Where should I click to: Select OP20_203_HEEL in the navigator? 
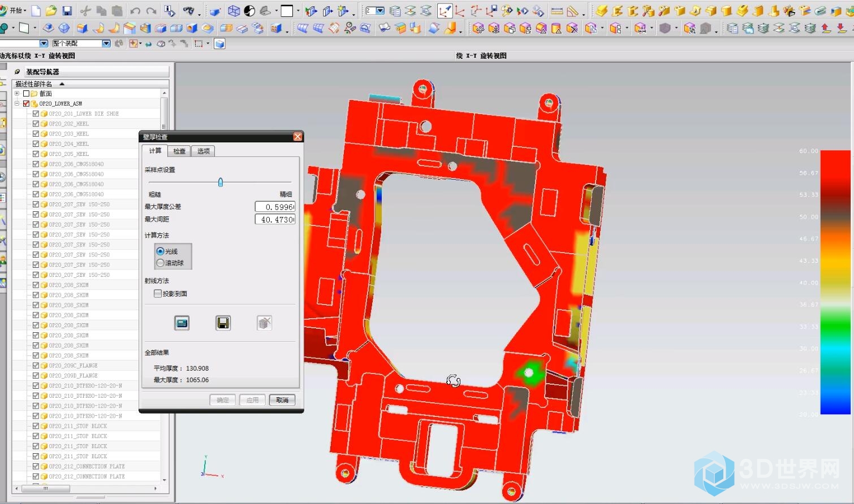click(x=68, y=134)
